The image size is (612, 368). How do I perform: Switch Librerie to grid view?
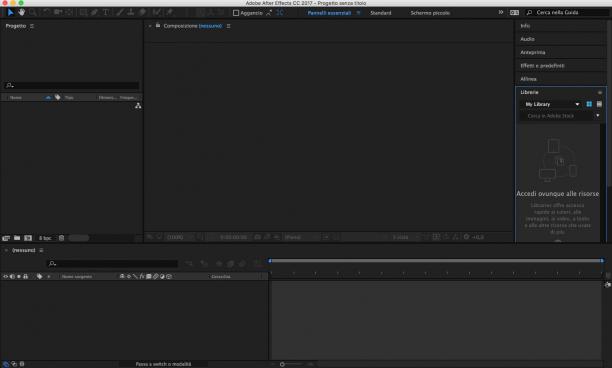pyautogui.click(x=589, y=104)
